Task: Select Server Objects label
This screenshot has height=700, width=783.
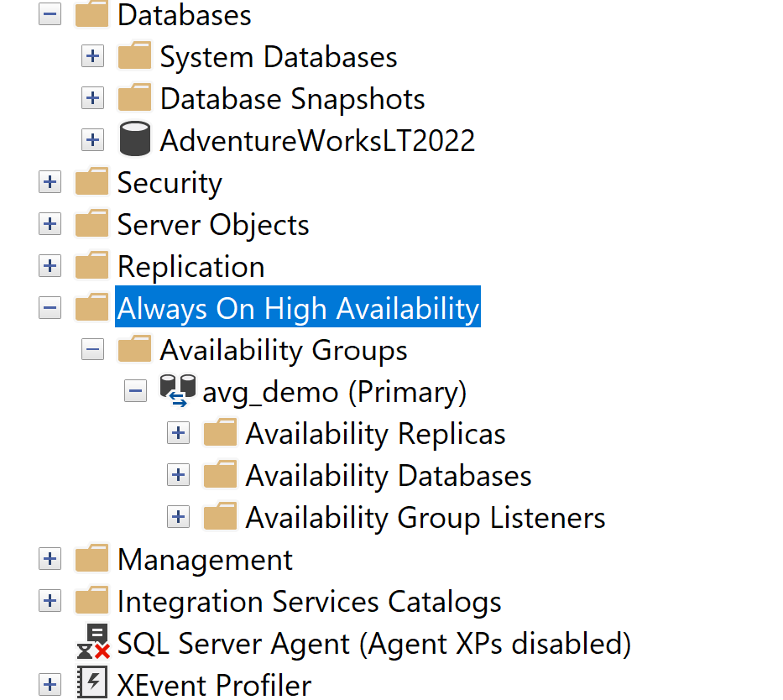Action: pos(213,225)
